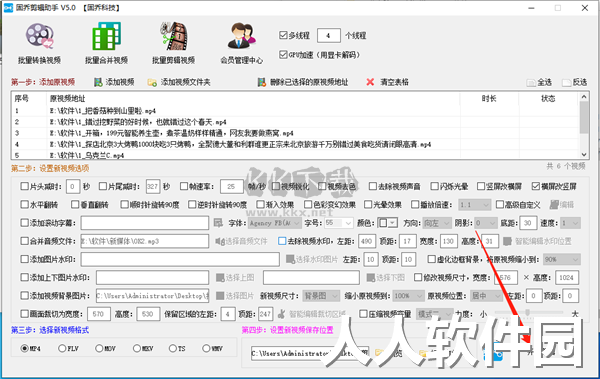The width and height of the screenshot is (600, 379).
Task: Open the 90% shrink dropdown
Action: pyautogui.click(x=562, y=260)
